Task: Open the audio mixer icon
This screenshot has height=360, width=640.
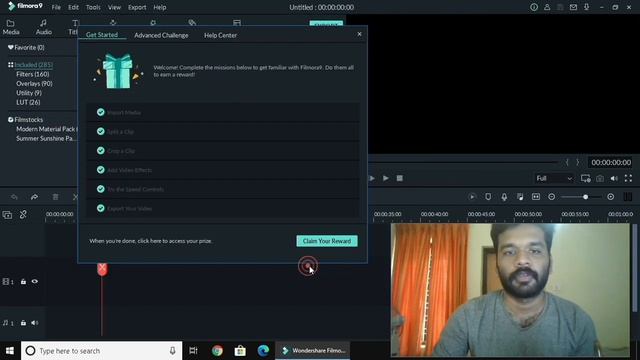Action: [520, 197]
